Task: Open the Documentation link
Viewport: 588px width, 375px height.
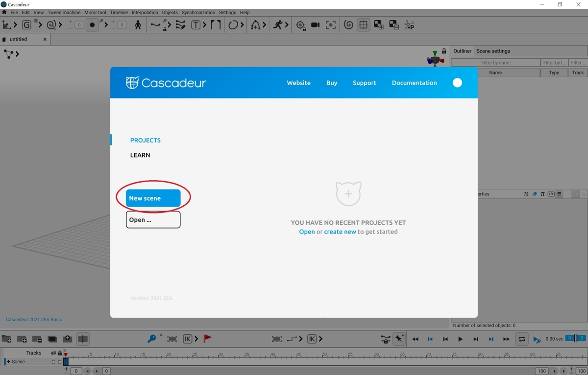Action: (x=414, y=83)
